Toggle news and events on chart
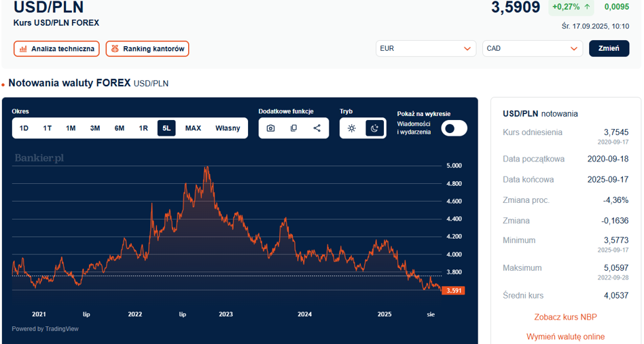The image size is (644, 344). [x=454, y=128]
